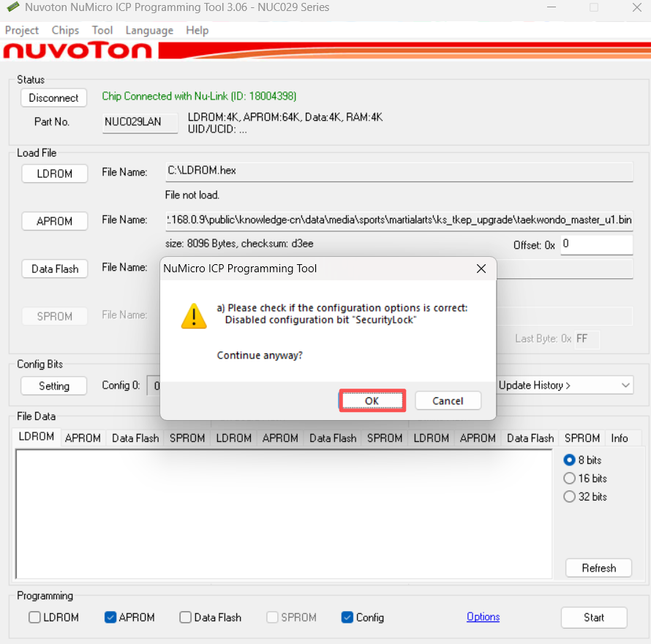Toggle the Data Flash programming checkbox
651x644 pixels.
pyautogui.click(x=186, y=618)
